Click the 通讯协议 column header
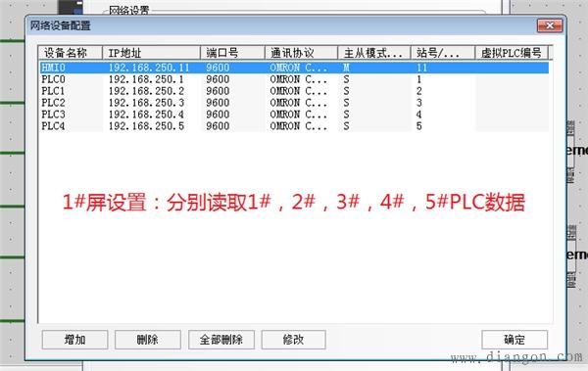588x371 pixels. click(x=302, y=53)
